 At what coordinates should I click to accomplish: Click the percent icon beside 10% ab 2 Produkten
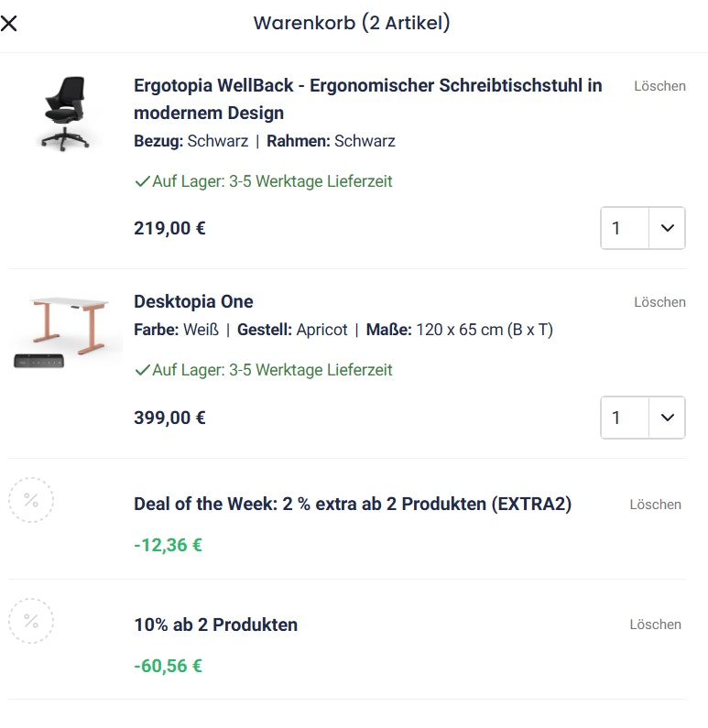[31, 621]
